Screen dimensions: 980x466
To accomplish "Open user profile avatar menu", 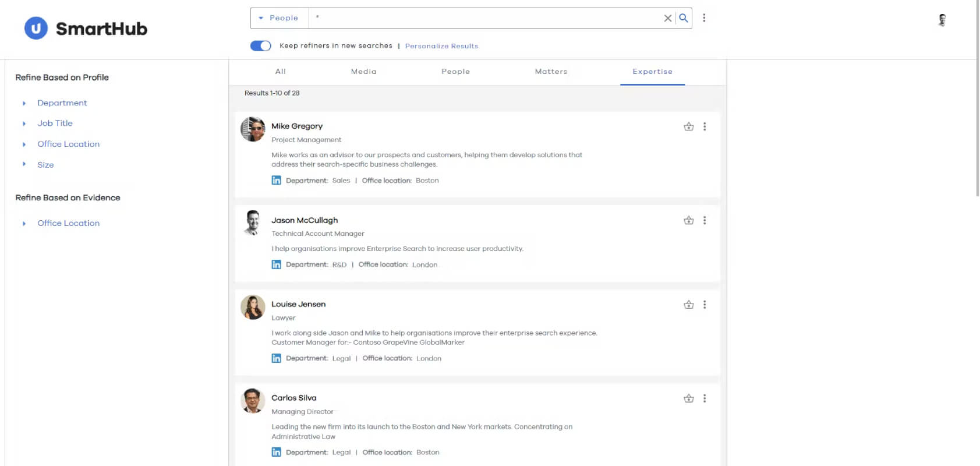I will coord(942,20).
